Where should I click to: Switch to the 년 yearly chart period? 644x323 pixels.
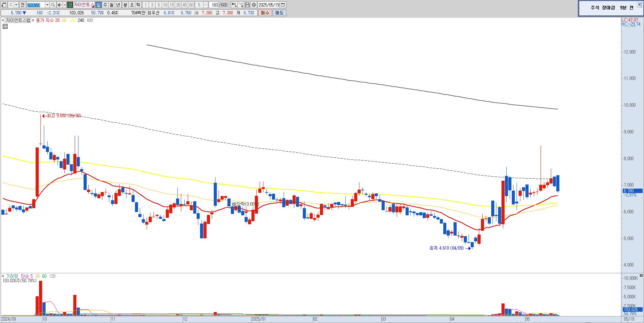click(x=118, y=5)
